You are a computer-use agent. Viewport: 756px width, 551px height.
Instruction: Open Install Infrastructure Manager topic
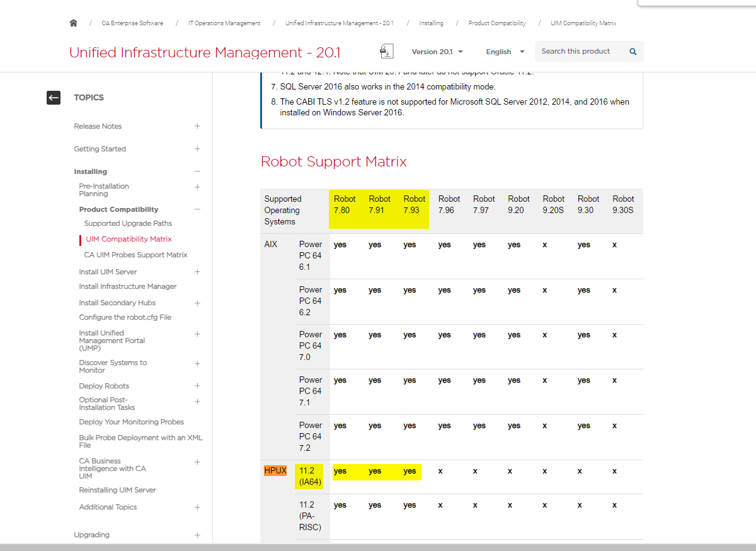[128, 286]
